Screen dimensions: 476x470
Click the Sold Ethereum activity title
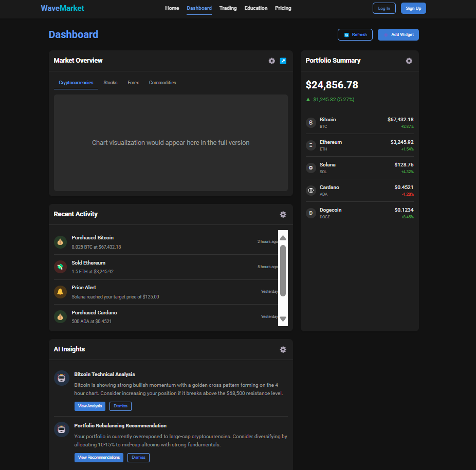click(88, 263)
